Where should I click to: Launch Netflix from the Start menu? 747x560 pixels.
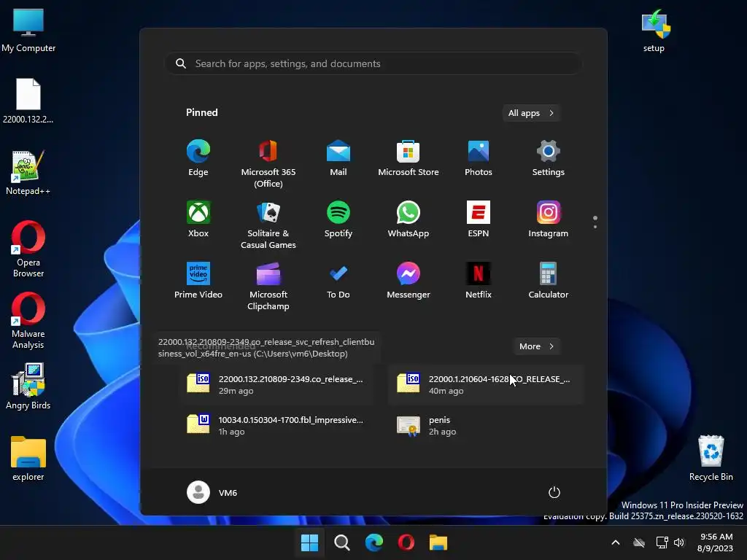(479, 281)
